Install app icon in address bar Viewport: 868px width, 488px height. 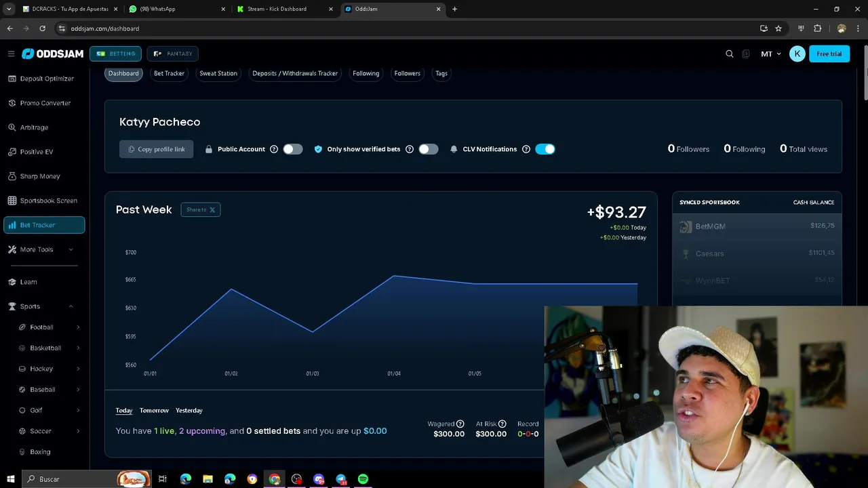pos(764,28)
